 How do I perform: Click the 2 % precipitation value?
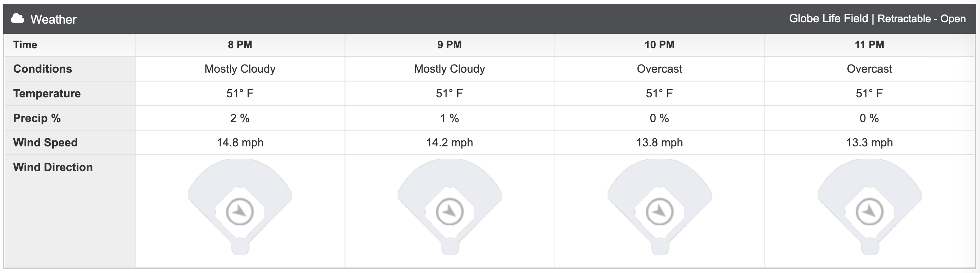(240, 118)
